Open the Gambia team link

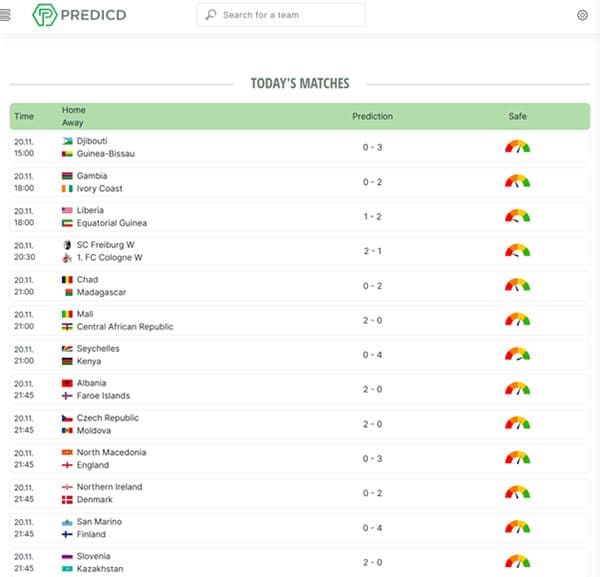coord(92,176)
